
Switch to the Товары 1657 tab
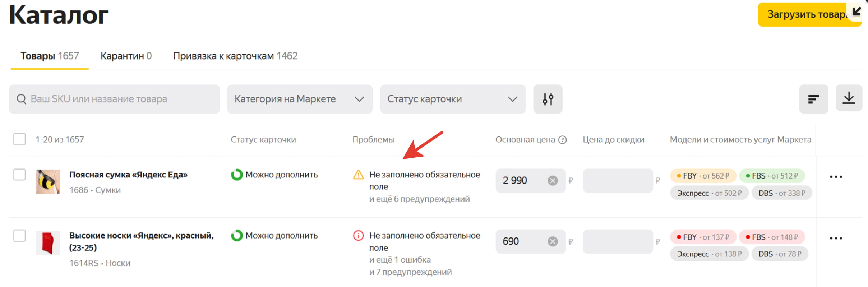50,56
